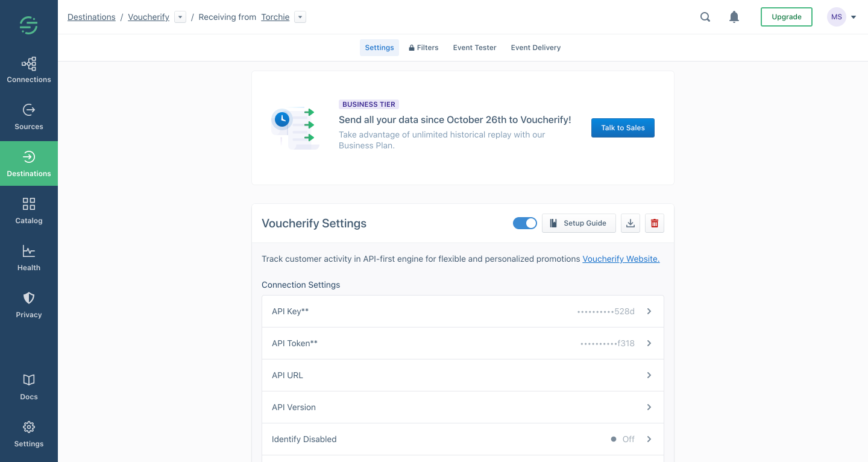Image resolution: width=868 pixels, height=462 pixels.
Task: Expand the API URL setting row
Action: coord(463,375)
